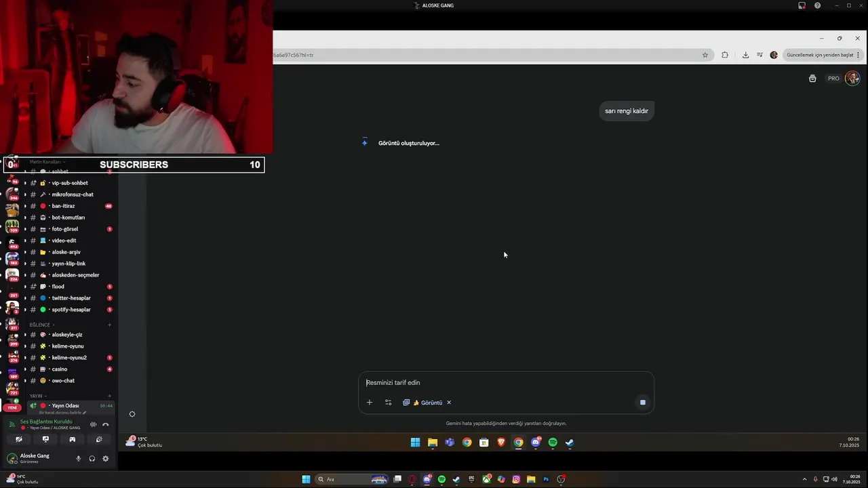Image resolution: width=868 pixels, height=488 pixels.
Task: Click 'Güncellemek için yeniden başlat' button
Action: point(823,55)
